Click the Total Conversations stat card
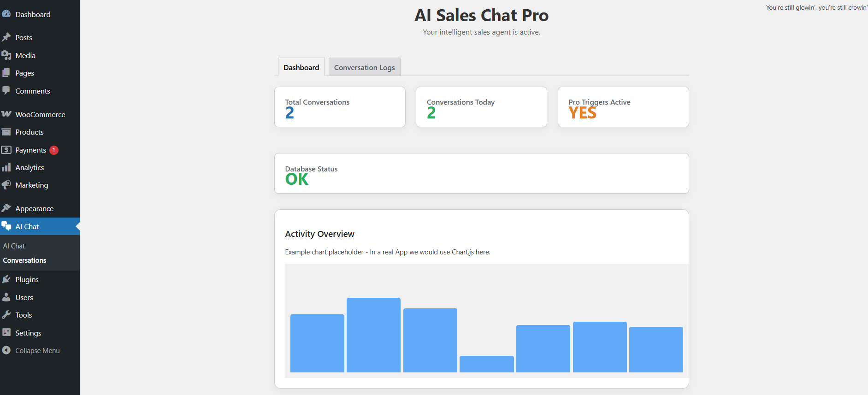868x395 pixels. point(340,107)
